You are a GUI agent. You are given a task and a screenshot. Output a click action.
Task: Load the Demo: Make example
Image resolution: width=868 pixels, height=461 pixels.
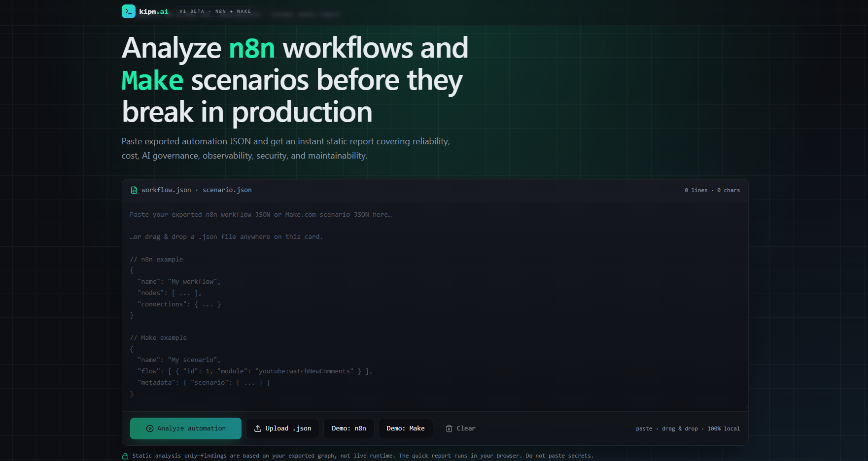tap(406, 428)
